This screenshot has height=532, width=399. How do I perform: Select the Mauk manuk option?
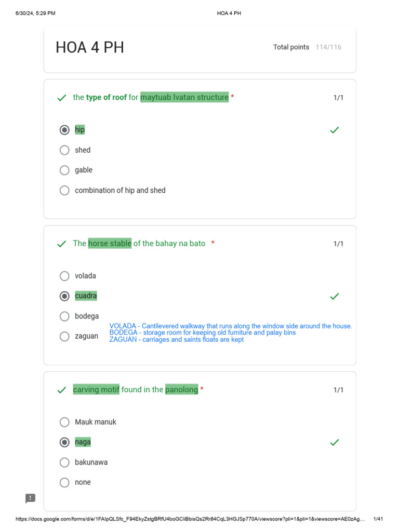pyautogui.click(x=64, y=422)
